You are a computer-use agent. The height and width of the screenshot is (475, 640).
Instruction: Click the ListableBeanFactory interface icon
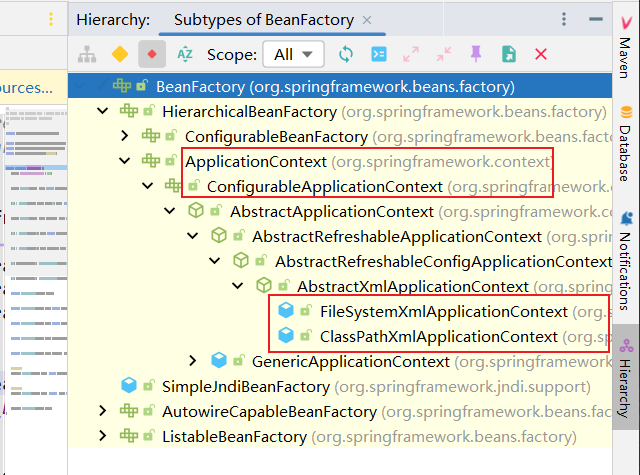129,435
